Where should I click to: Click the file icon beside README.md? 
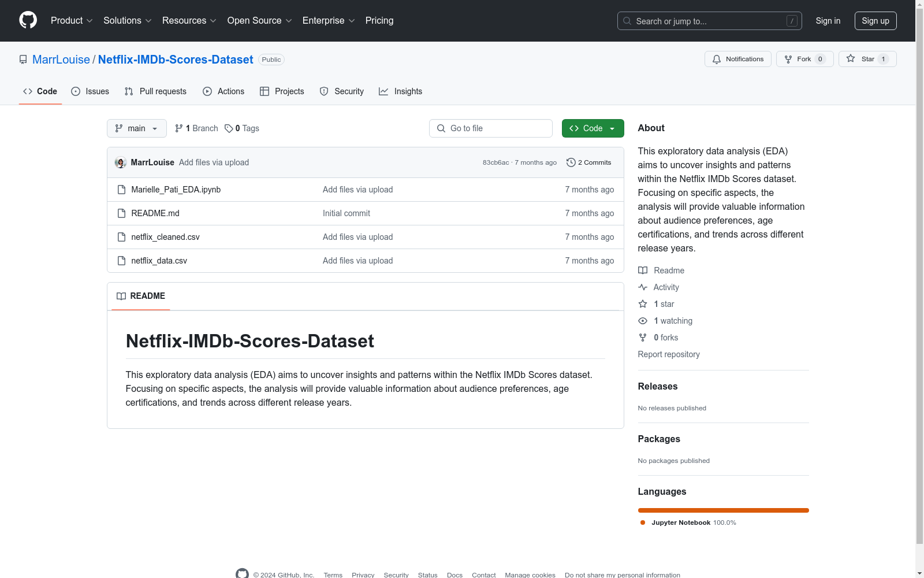pyautogui.click(x=121, y=213)
